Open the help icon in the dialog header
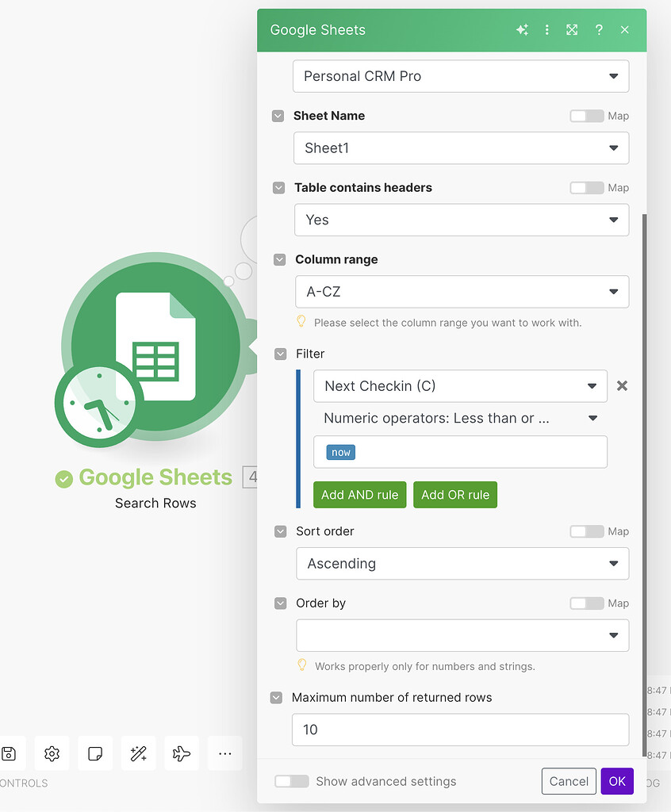This screenshot has height=812, width=671. pos(599,29)
